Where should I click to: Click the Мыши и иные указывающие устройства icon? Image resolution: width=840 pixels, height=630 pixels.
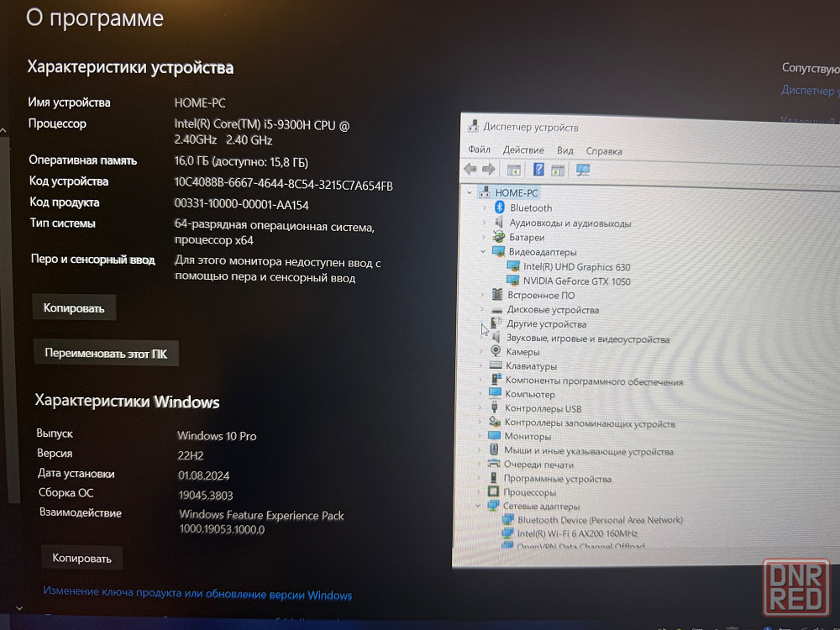tap(494, 449)
